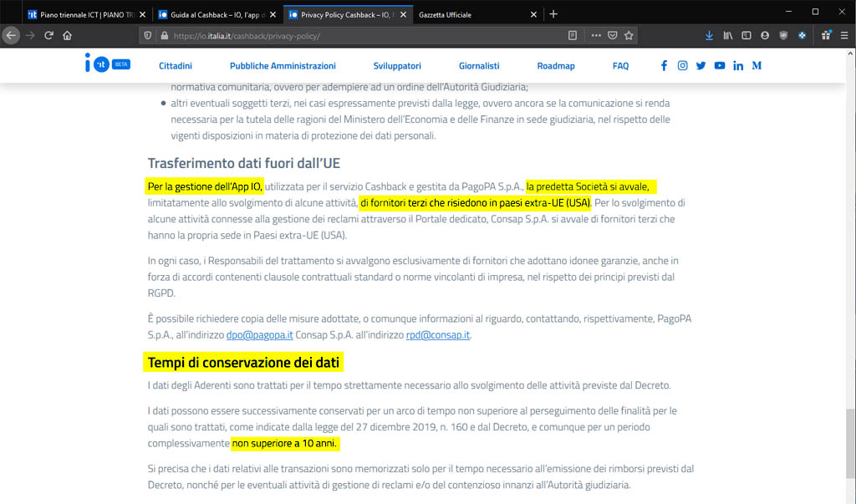
Task: Open the IO Facebook page
Action: (664, 65)
